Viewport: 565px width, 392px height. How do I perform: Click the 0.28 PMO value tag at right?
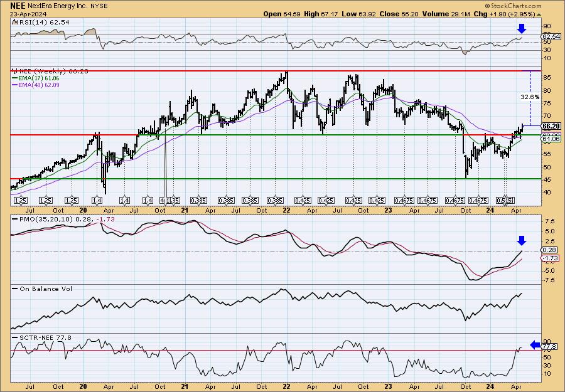[x=550, y=250]
